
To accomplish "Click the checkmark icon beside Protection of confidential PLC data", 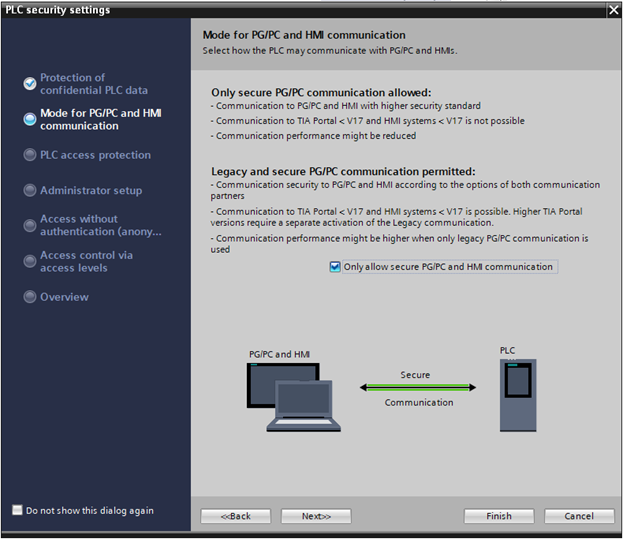I will (30, 84).
